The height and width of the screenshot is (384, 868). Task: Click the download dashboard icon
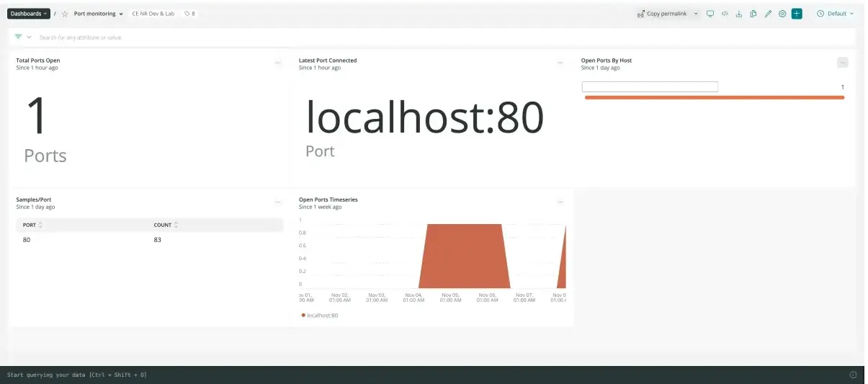(x=739, y=14)
